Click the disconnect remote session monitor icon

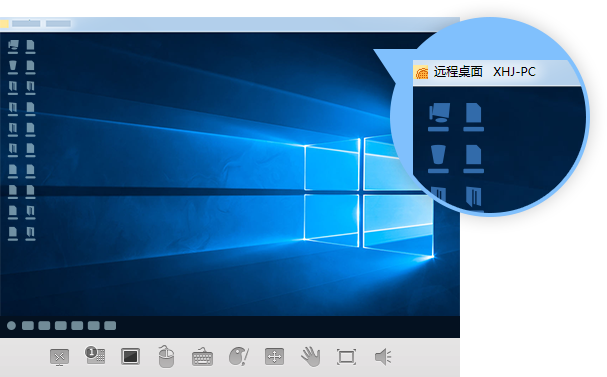pyautogui.click(x=60, y=357)
